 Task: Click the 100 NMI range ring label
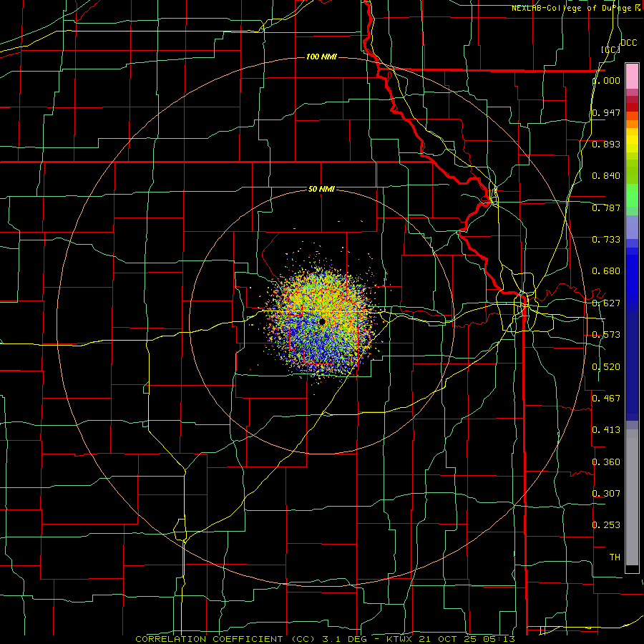click(x=321, y=57)
